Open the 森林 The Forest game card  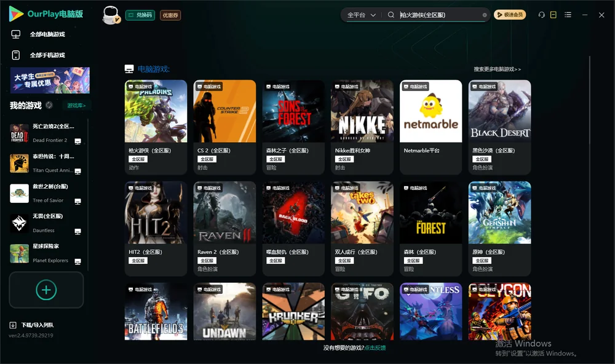click(430, 229)
